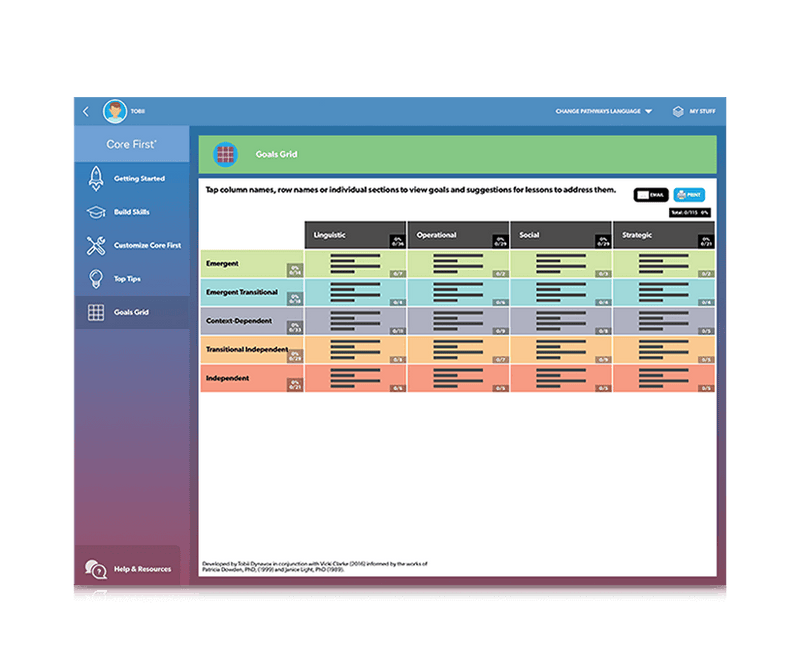The width and height of the screenshot is (800, 655).
Task: Click the Build Skills graduation cap icon
Action: [96, 212]
